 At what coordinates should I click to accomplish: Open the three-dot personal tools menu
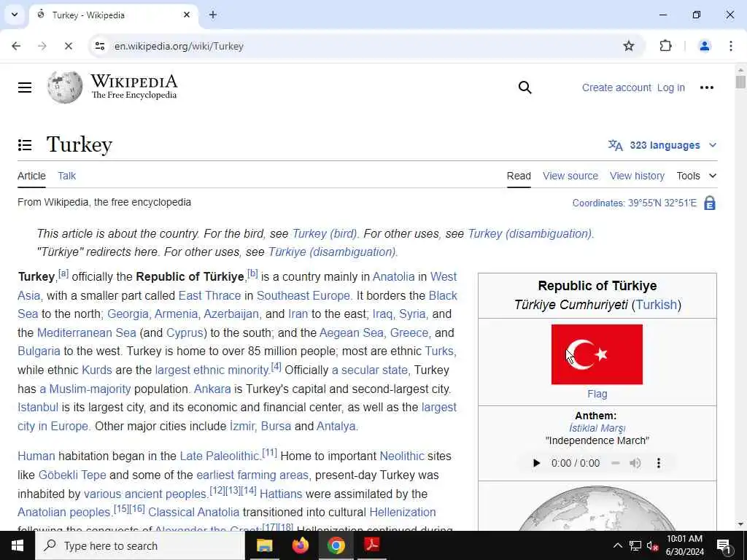(706, 87)
